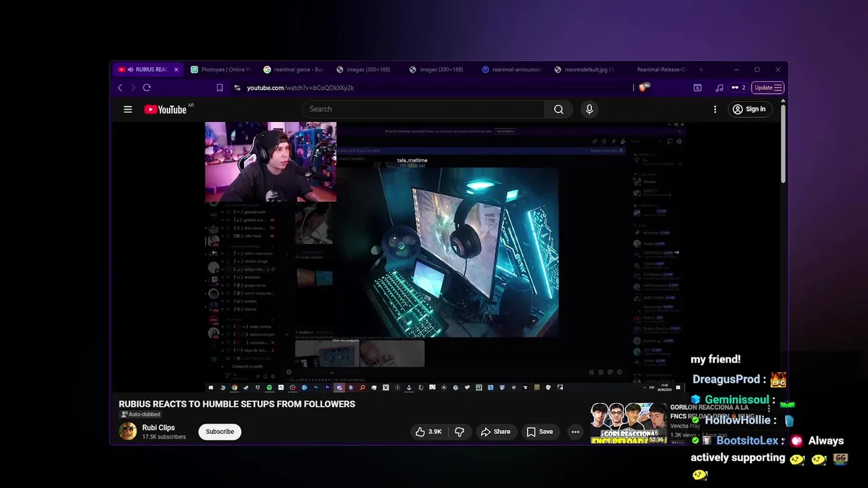
Task: Bookmark this page with the bookmark icon
Action: pos(220,87)
